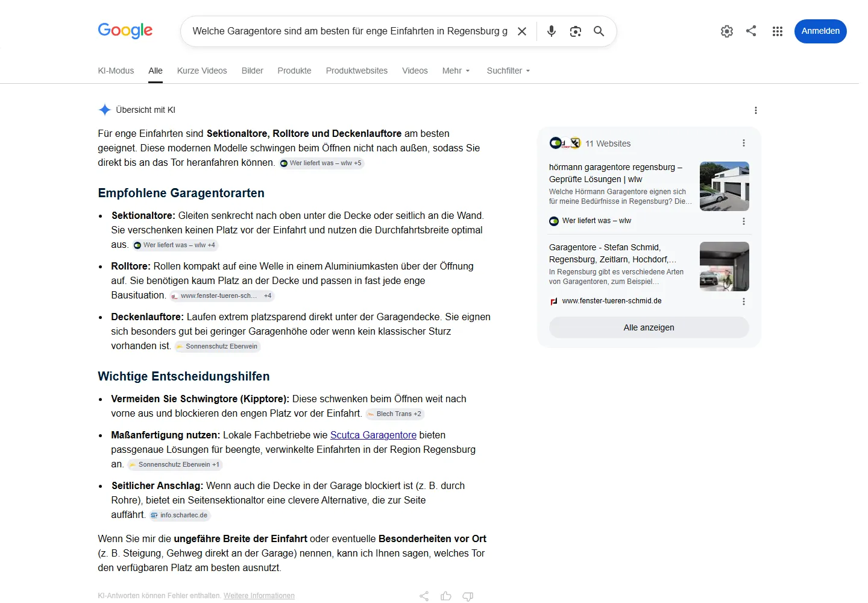Click Sonnenschutz Eberwein chip under Deckenlauftore
Viewport: 868px width, 603px height.
click(217, 346)
